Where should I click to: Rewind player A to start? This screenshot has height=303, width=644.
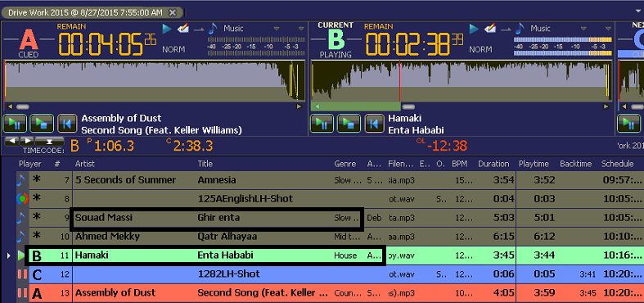[66, 123]
